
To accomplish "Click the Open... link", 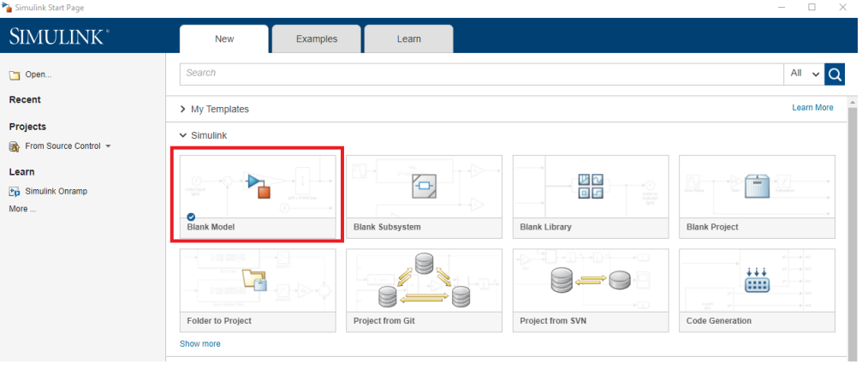I will coord(39,74).
